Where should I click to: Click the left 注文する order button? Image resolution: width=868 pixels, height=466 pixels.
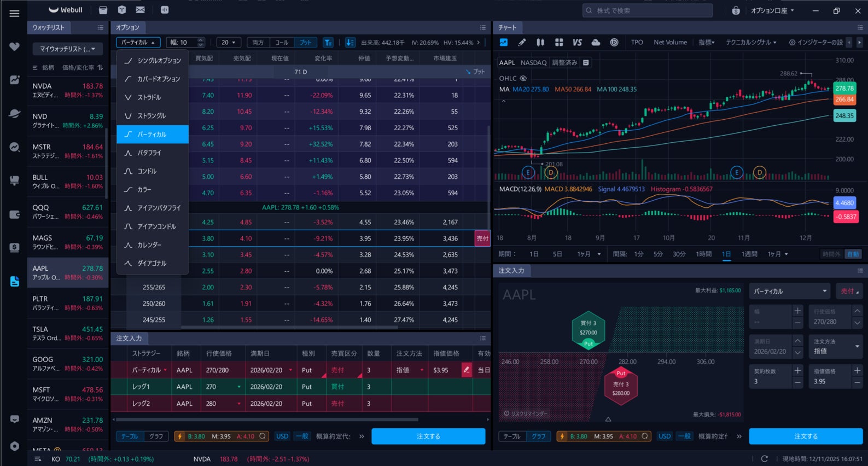[428, 436]
